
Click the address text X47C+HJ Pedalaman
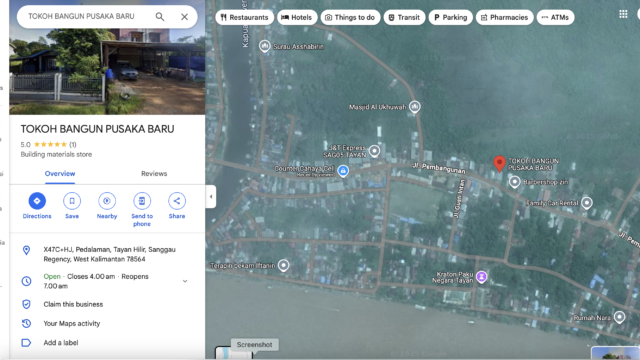click(109, 254)
